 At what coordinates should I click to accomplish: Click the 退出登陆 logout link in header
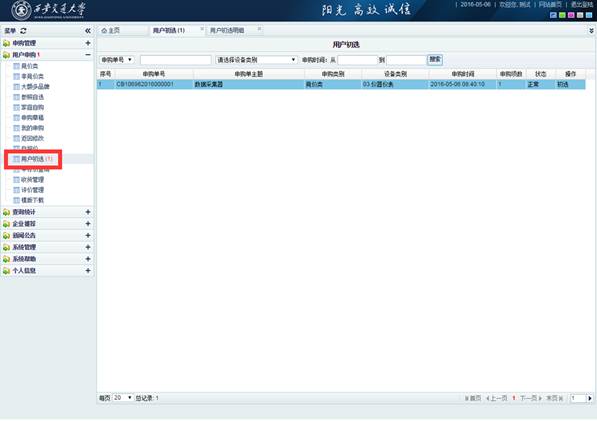click(581, 5)
